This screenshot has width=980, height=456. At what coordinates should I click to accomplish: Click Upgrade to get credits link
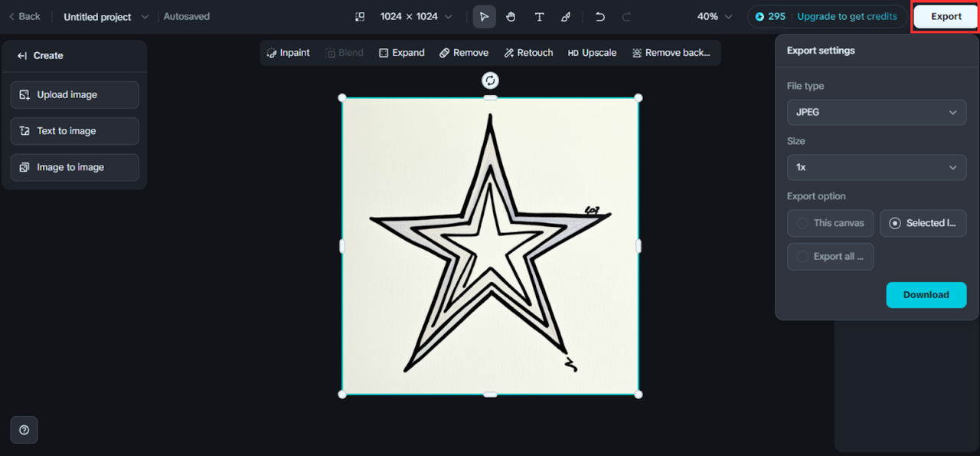pyautogui.click(x=847, y=16)
